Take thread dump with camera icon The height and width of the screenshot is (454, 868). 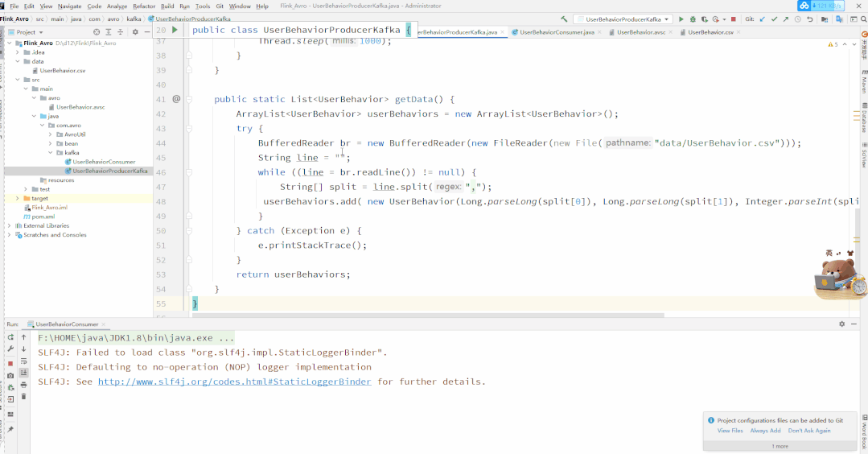point(10,375)
